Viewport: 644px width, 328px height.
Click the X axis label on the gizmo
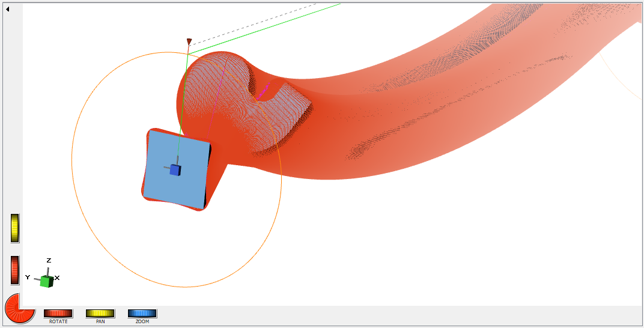pyautogui.click(x=57, y=278)
